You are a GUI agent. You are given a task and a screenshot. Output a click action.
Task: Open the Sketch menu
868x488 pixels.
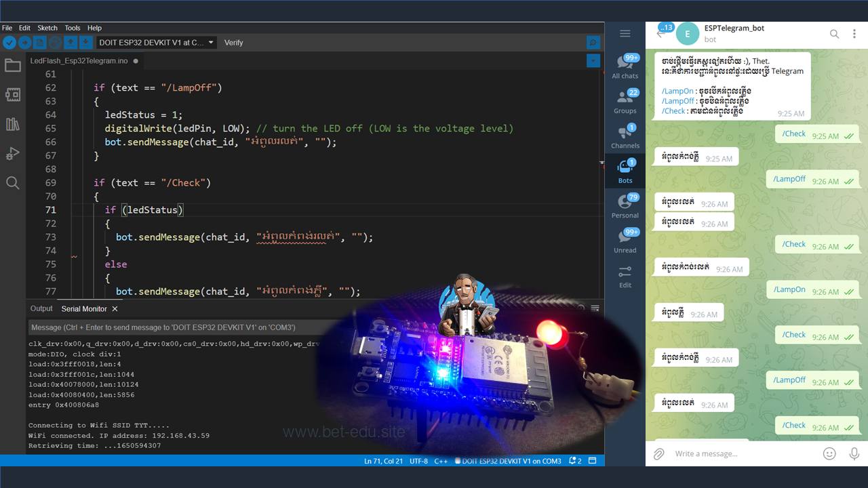47,28
